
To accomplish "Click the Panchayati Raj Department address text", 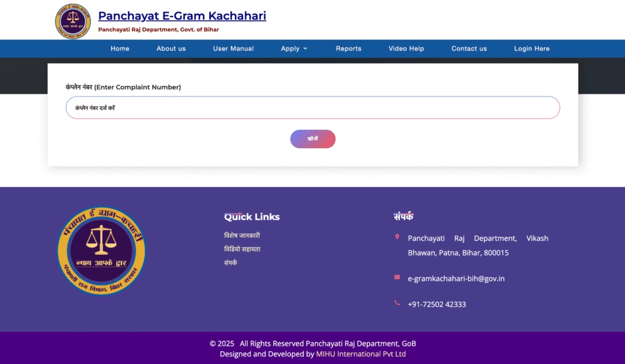I will click(478, 246).
